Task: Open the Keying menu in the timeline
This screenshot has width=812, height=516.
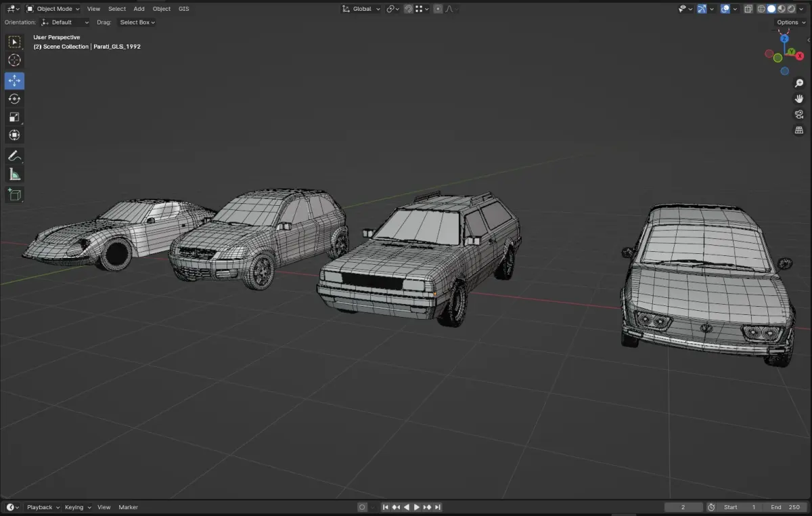Action: pos(77,507)
